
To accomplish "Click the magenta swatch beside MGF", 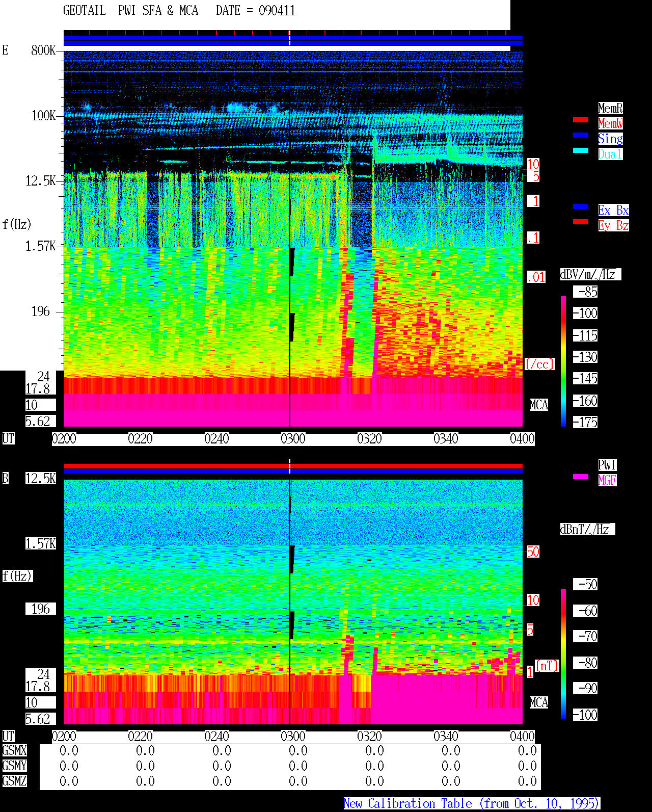I will click(581, 477).
